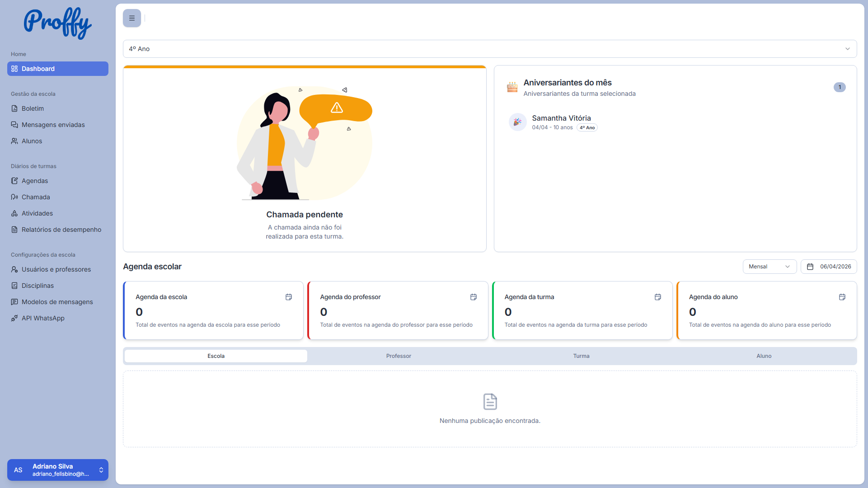The height and width of the screenshot is (488, 868).
Task: Expand Adriano Silva user account menu
Action: tap(58, 470)
